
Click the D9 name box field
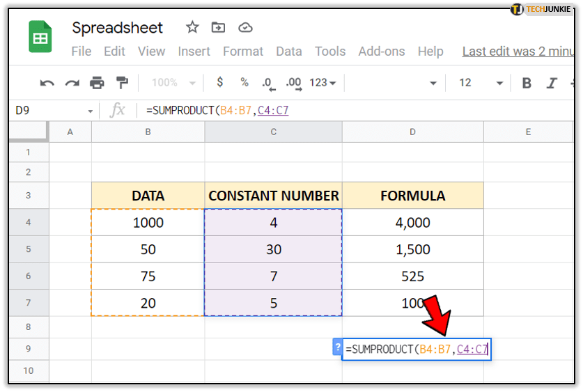pyautogui.click(x=49, y=110)
